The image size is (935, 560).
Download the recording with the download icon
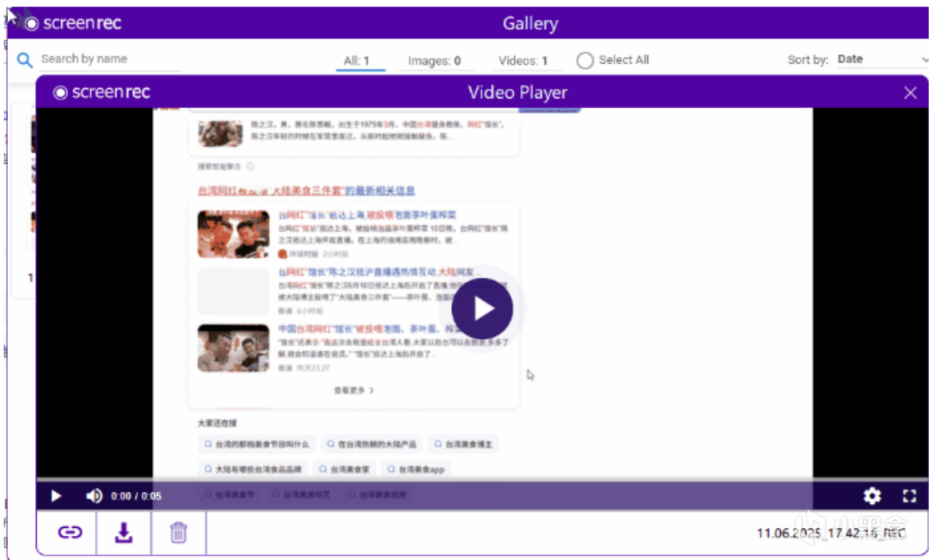(124, 533)
